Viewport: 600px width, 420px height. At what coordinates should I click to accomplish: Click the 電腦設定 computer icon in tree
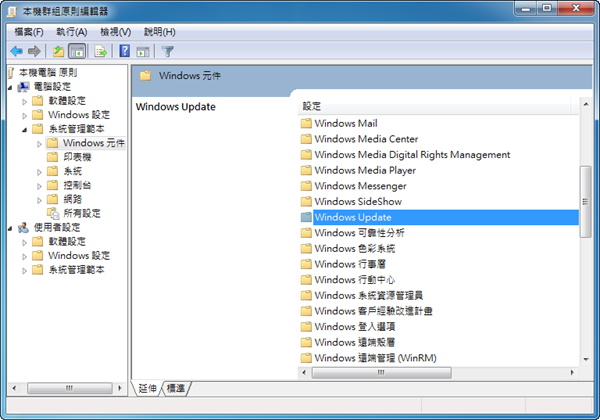23,87
